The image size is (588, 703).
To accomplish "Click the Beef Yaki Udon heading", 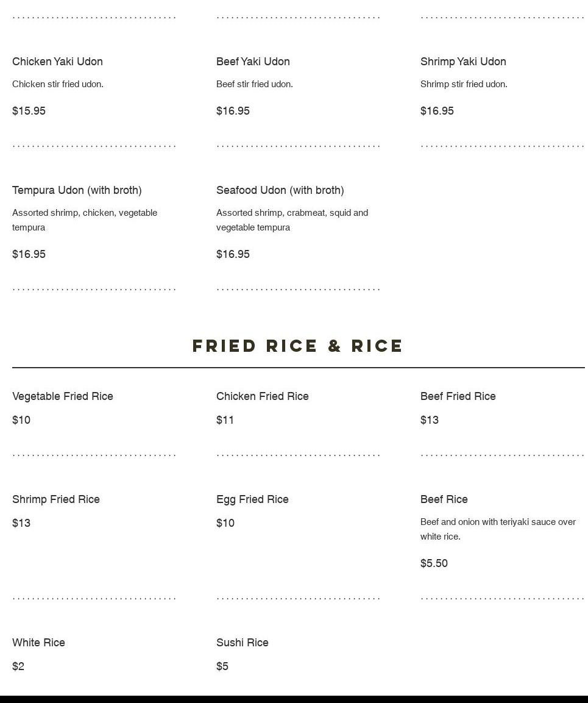I will [253, 62].
